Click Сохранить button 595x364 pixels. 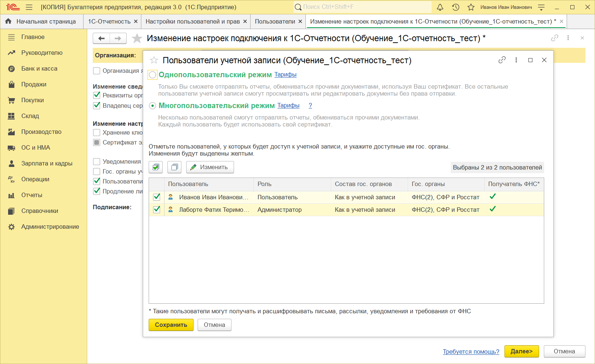171,325
